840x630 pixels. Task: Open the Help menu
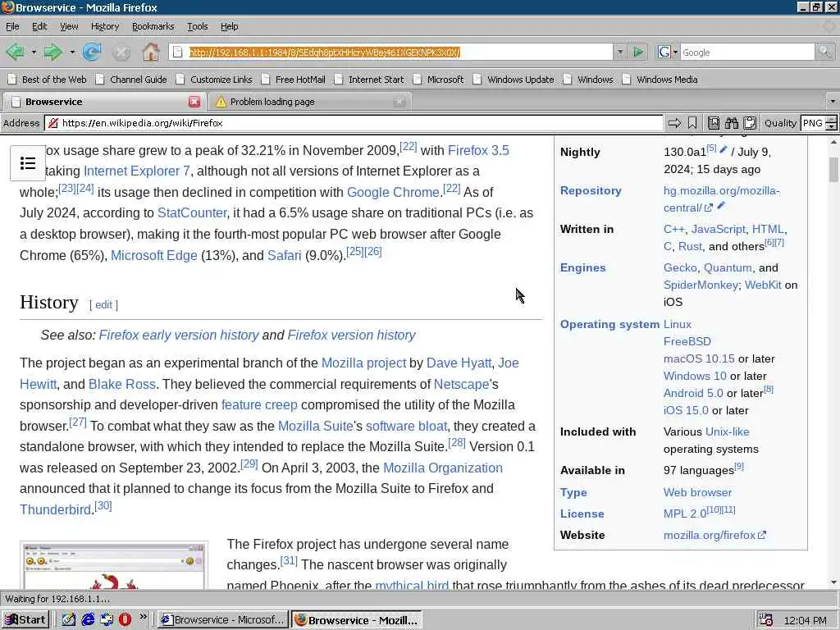coord(230,26)
